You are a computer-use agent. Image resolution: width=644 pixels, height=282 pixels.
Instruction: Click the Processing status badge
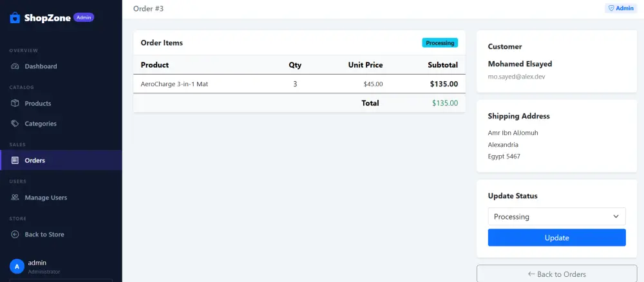tap(440, 42)
